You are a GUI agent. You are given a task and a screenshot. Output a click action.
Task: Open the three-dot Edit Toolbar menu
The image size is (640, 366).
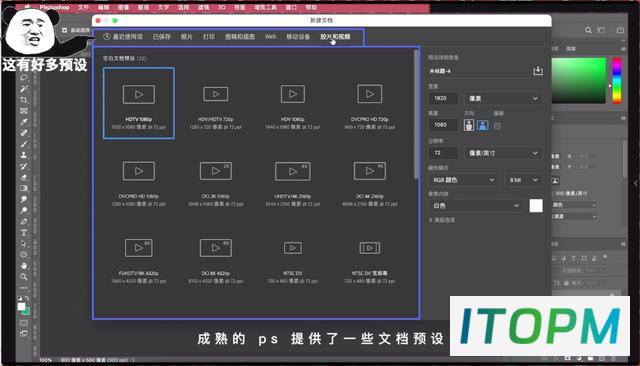(x=24, y=288)
